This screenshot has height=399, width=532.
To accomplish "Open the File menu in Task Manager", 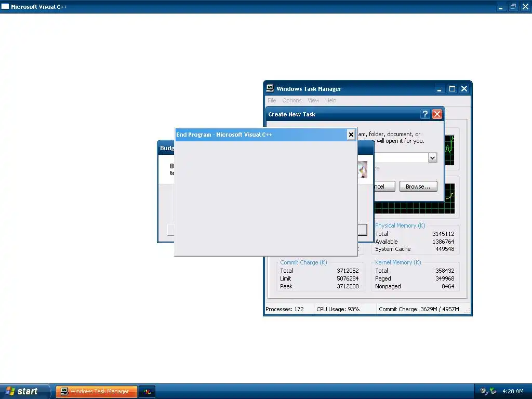I will pyautogui.click(x=272, y=100).
